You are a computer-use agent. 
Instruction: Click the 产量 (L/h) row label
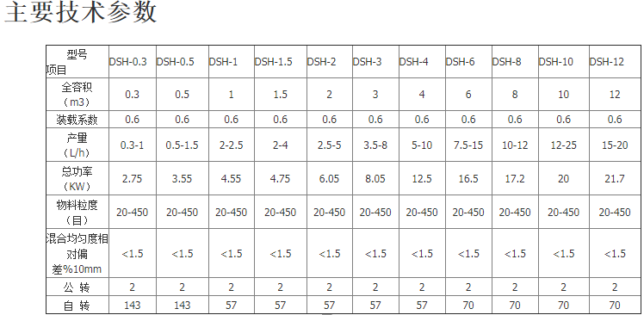point(77,145)
